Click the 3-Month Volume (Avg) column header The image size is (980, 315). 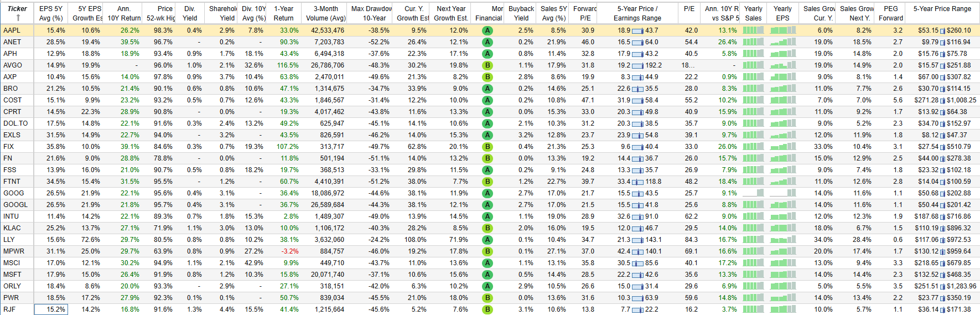pos(326,13)
